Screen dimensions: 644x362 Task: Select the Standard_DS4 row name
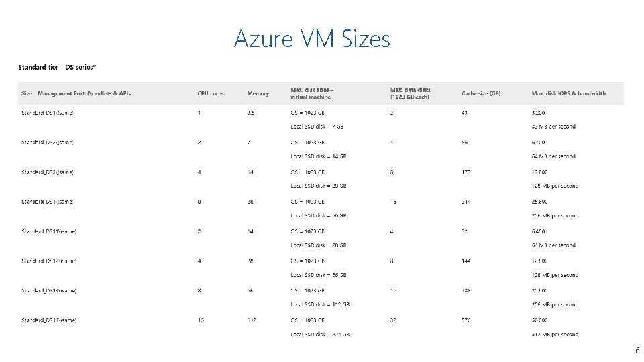pos(48,202)
